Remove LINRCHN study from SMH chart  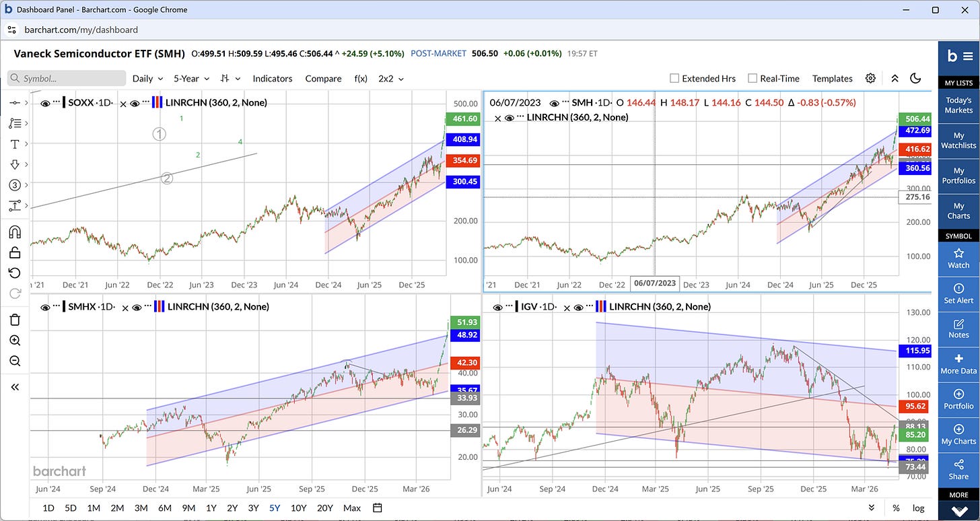[x=498, y=118]
